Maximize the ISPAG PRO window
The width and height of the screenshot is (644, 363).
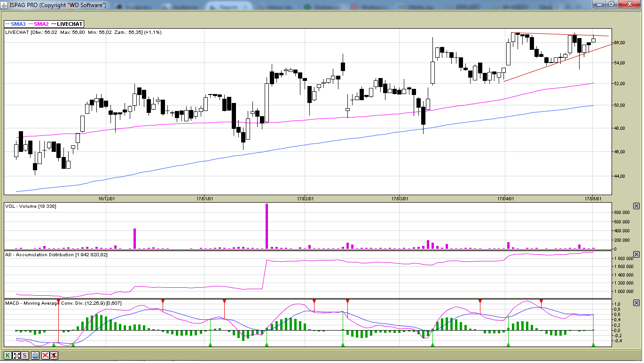click(611, 4)
